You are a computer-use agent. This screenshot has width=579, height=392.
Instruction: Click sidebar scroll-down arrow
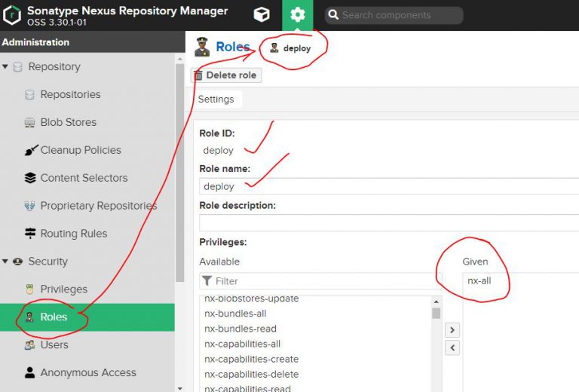[x=180, y=388]
